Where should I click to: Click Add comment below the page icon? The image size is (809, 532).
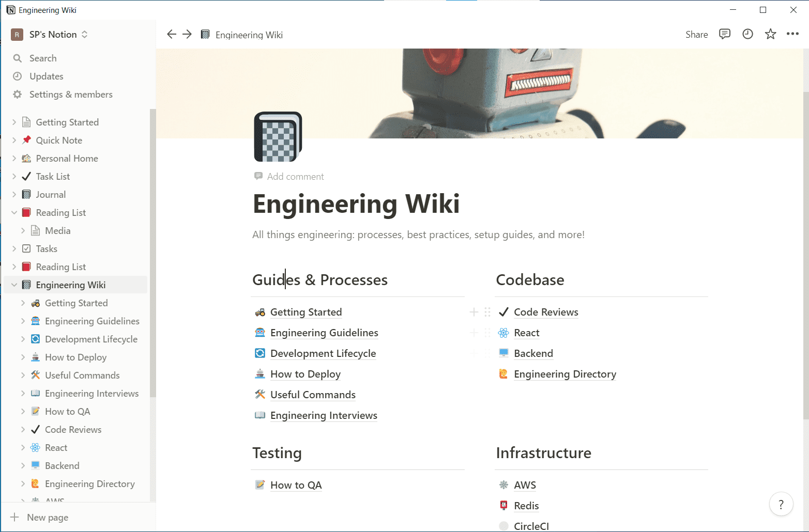295,177
